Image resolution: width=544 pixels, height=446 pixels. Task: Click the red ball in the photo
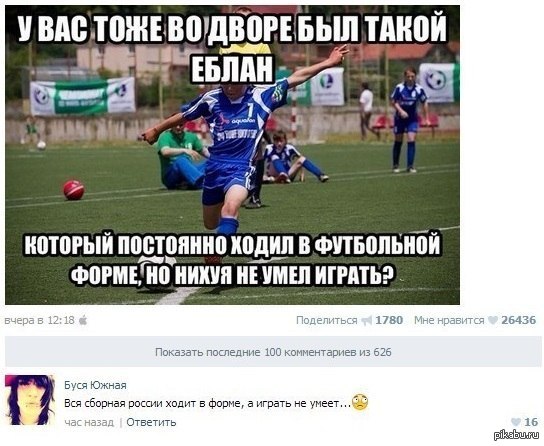click(74, 190)
